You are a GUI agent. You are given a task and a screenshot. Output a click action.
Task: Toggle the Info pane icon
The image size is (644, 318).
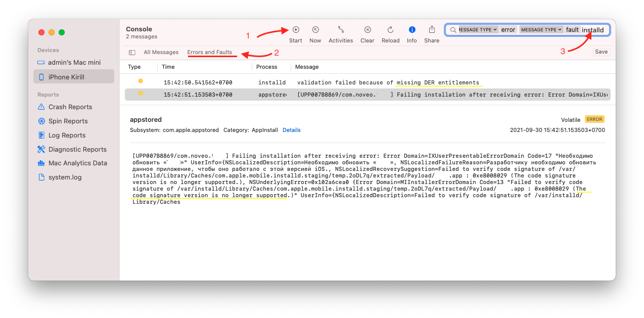412,30
